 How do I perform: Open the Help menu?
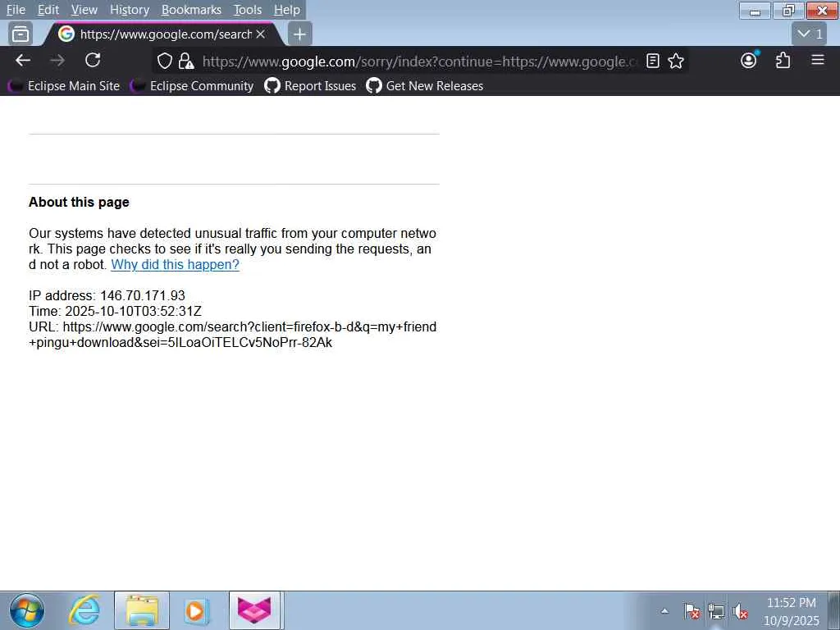tap(286, 10)
